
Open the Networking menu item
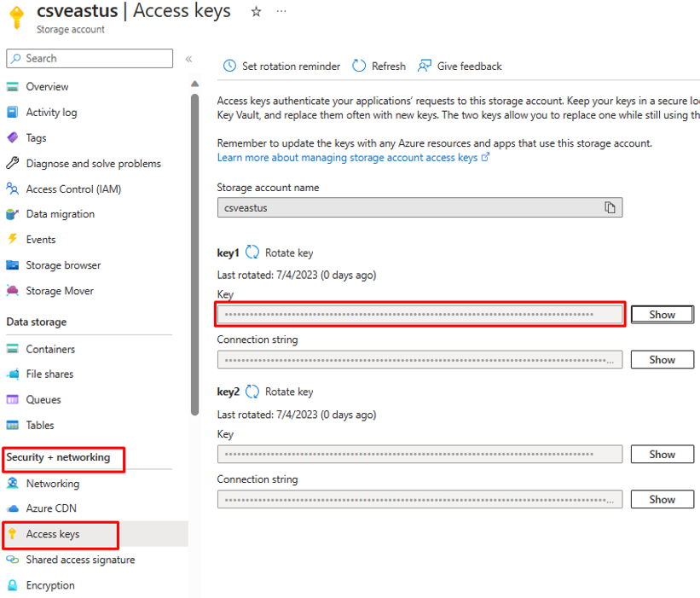click(x=53, y=484)
